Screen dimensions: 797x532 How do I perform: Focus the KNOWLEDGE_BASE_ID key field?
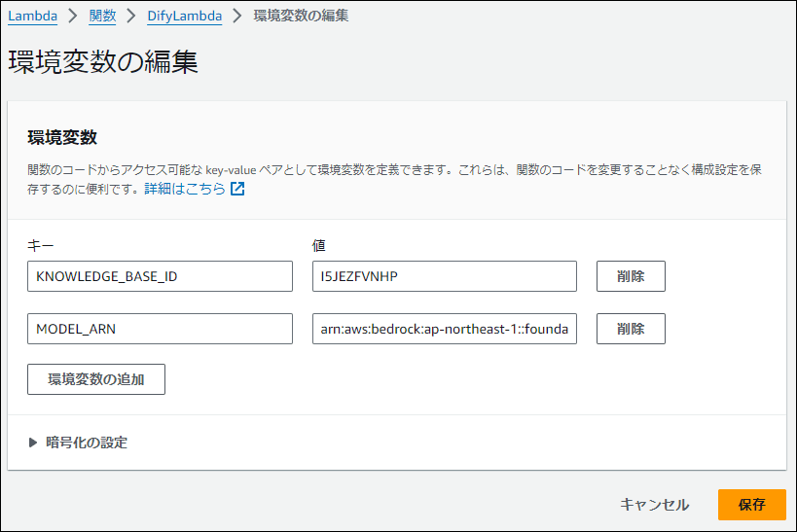tap(160, 276)
